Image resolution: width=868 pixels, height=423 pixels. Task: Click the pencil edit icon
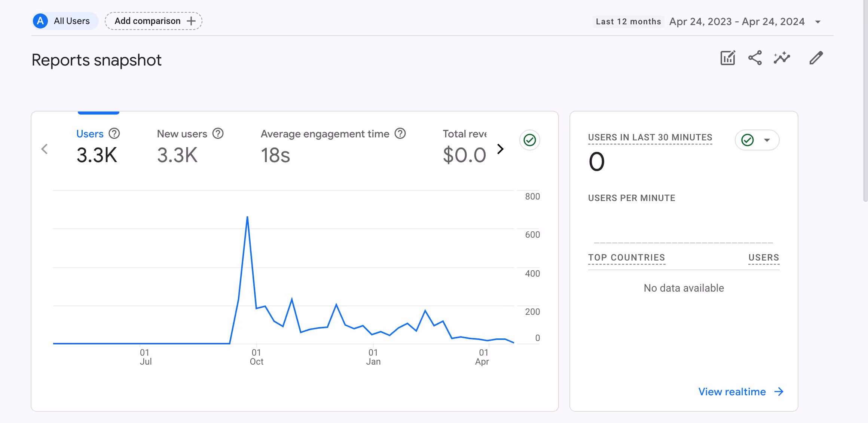(816, 58)
